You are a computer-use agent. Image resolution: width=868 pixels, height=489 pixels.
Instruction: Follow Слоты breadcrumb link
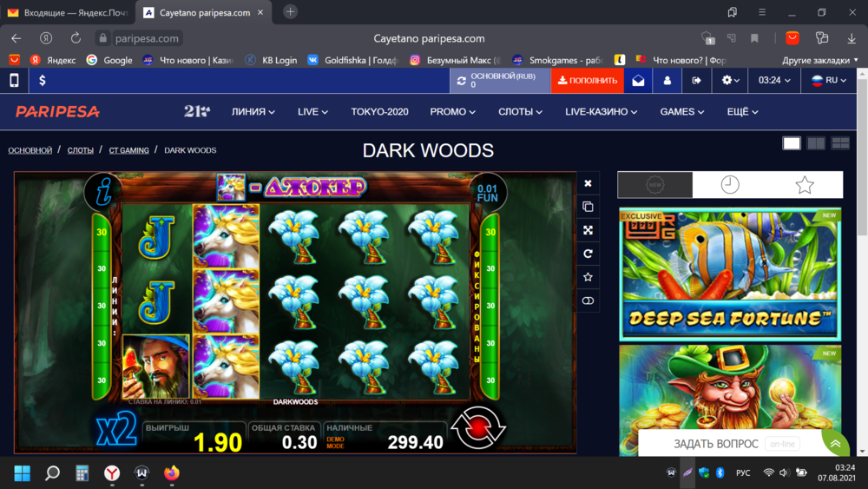tap(80, 150)
